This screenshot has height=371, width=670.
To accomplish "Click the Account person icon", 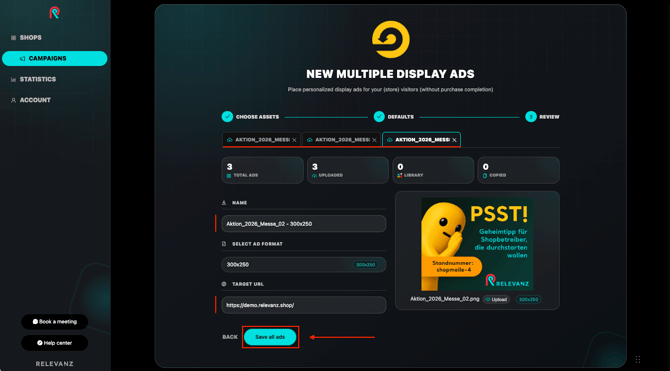I will pyautogui.click(x=13, y=100).
